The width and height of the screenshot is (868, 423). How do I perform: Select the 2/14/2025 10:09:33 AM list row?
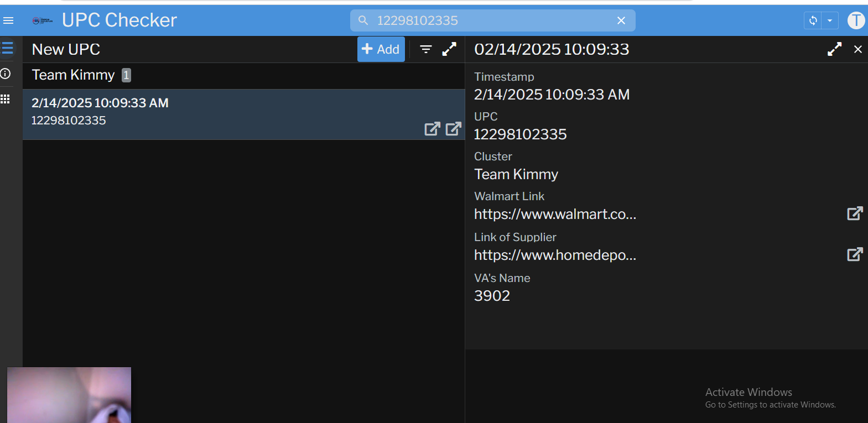243,114
